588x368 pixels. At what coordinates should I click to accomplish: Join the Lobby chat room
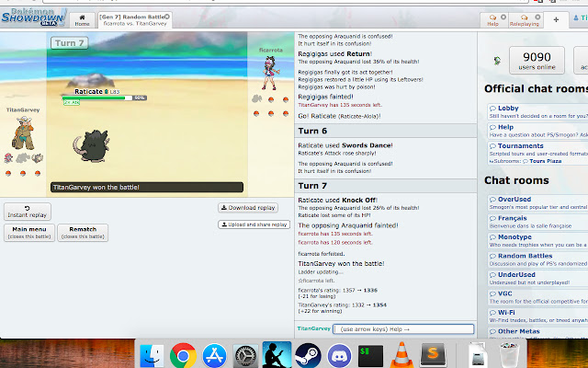[537, 111]
